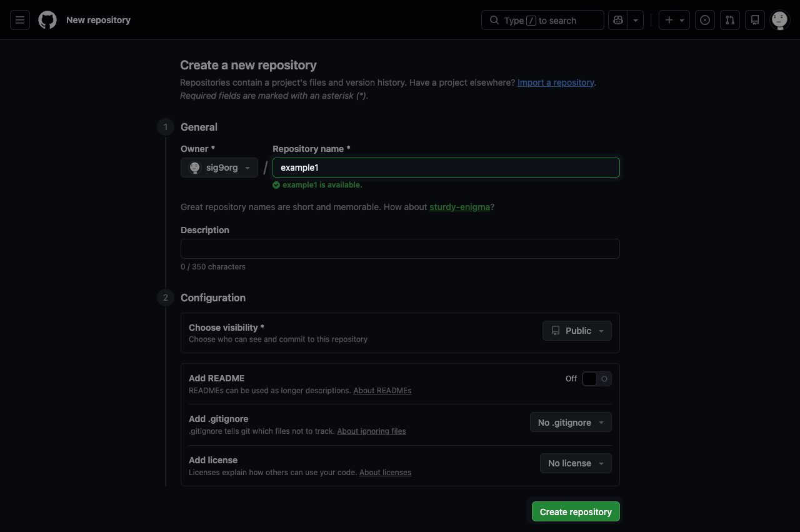Open the Repositories icon in header
Viewport: 800px width, 532px height.
(755, 20)
